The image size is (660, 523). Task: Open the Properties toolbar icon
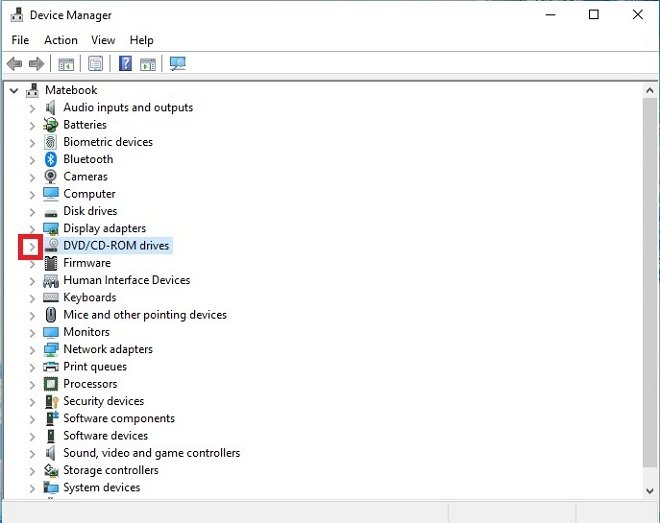[x=96, y=64]
